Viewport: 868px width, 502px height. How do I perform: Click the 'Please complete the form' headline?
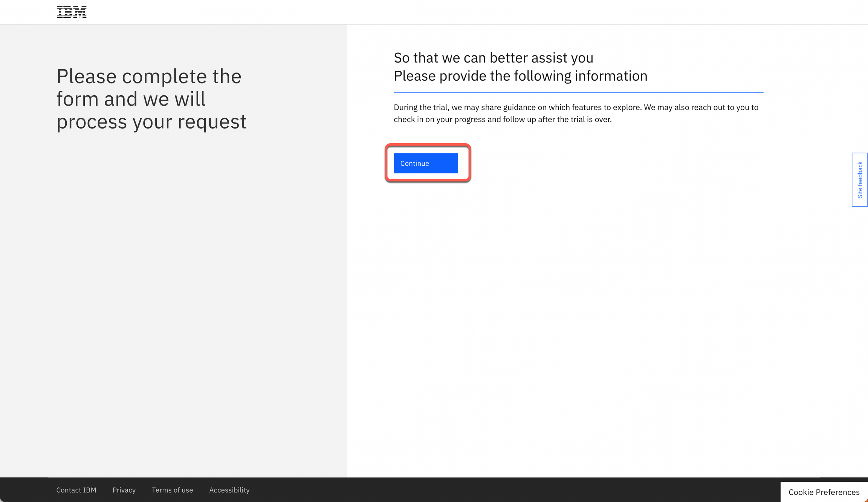point(150,99)
